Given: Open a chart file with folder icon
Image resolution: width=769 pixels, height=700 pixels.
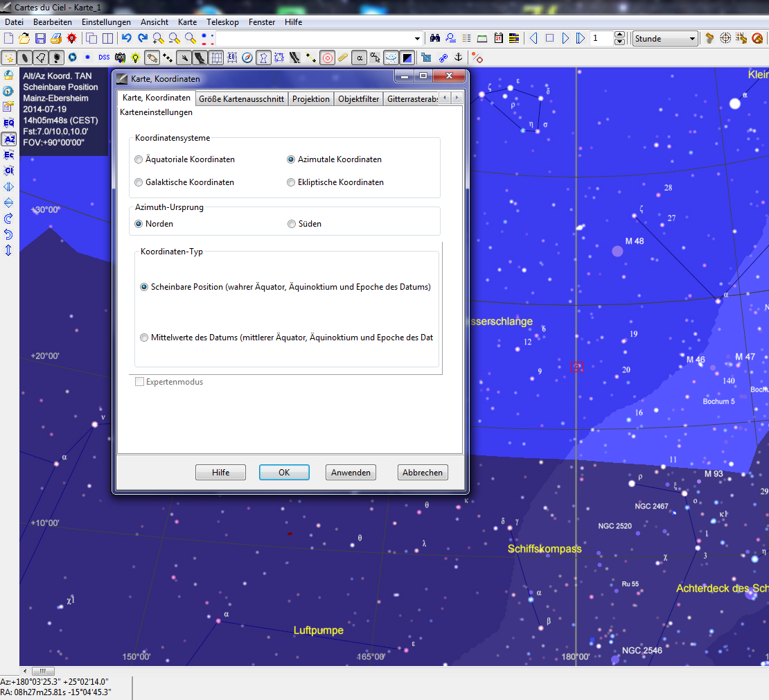Looking at the screenshot, I should [x=24, y=38].
